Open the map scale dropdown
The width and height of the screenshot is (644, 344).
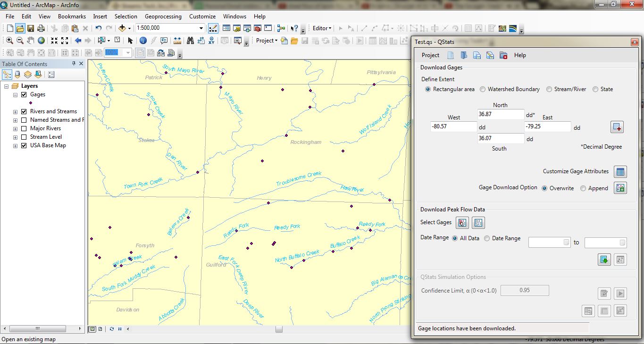(201, 28)
